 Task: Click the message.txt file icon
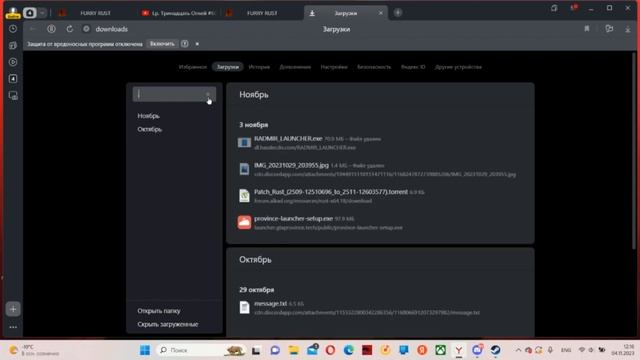click(x=244, y=307)
